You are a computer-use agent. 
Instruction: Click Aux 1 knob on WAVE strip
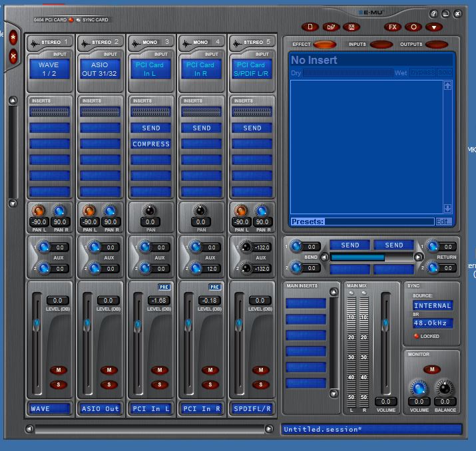[x=44, y=247]
